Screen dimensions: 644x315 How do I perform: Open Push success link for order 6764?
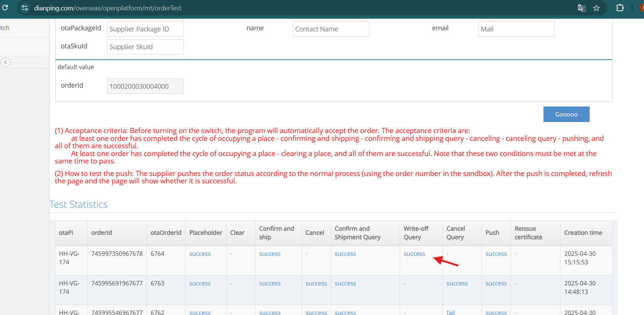click(496, 254)
